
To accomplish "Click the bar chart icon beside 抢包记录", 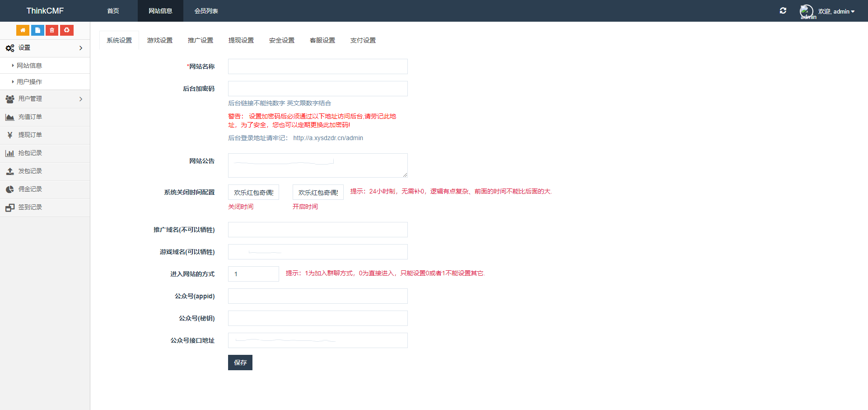I will (10, 153).
